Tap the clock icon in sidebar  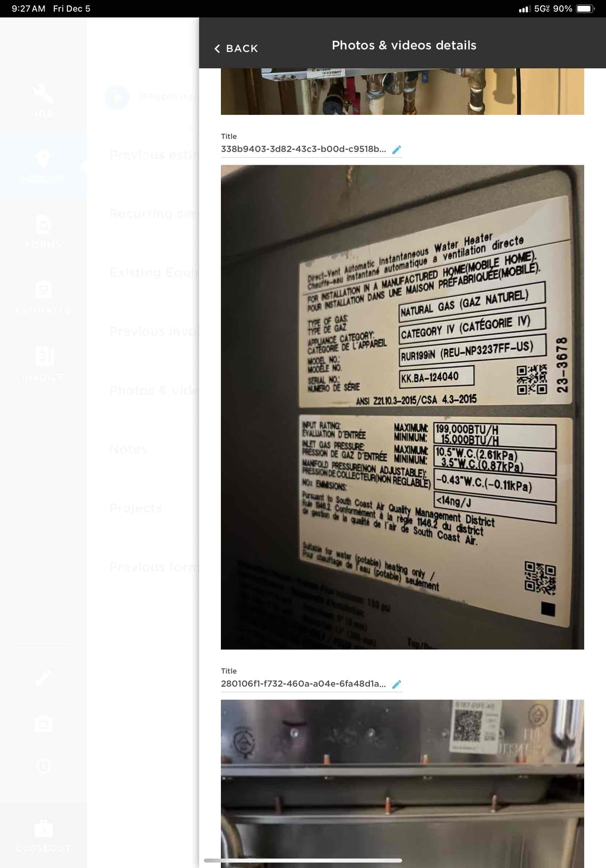pos(44,766)
